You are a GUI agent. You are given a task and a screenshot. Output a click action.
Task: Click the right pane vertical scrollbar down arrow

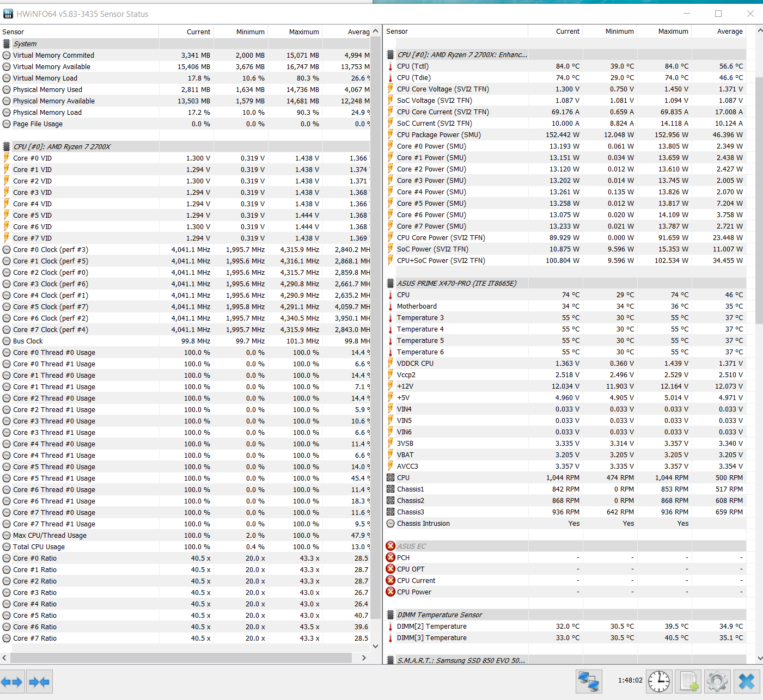coord(760,658)
